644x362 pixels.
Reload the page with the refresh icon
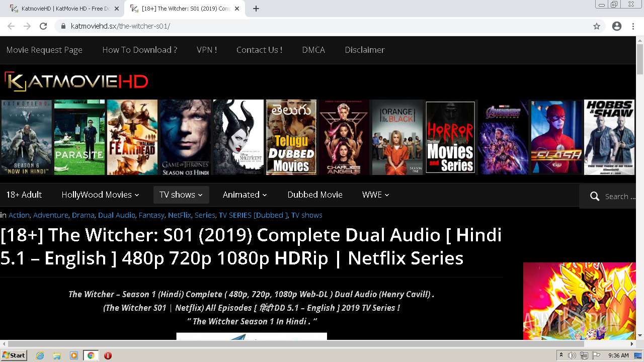pyautogui.click(x=43, y=26)
